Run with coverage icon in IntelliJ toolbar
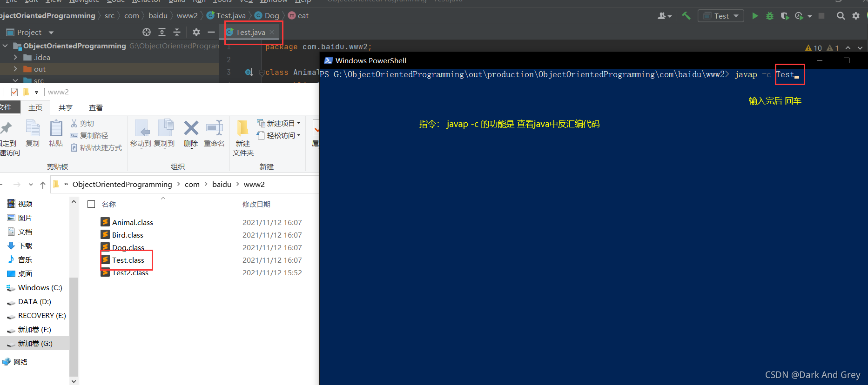Screen dimensions: 868x385 point(785,16)
